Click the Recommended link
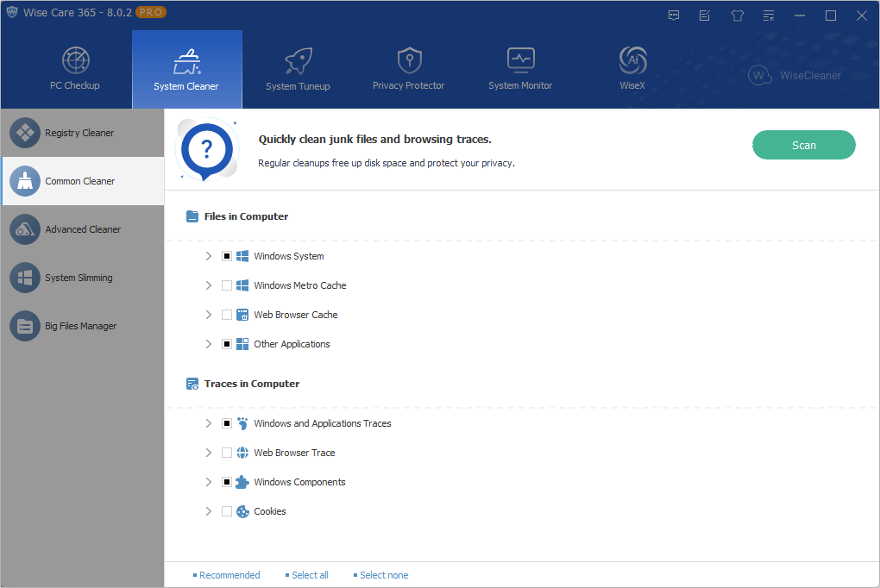 (227, 575)
